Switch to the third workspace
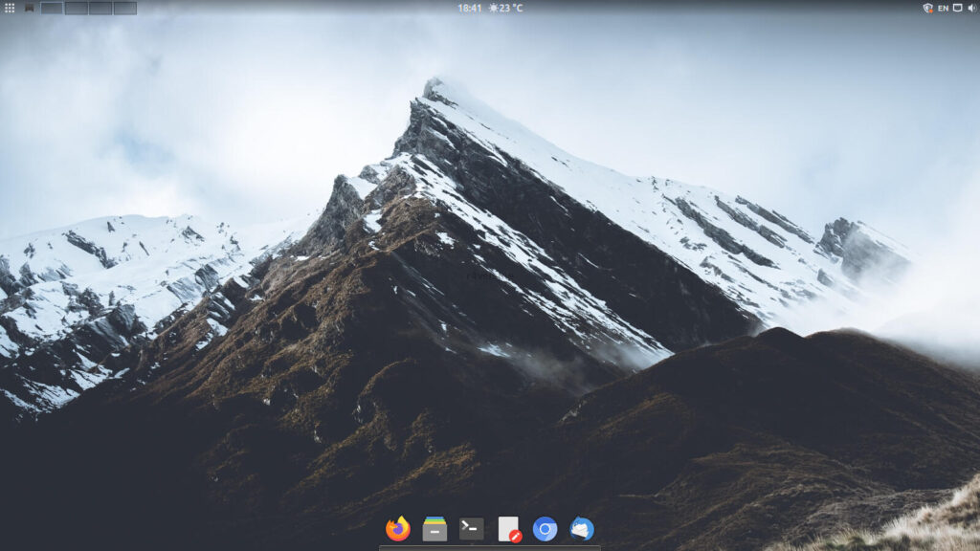The height and width of the screenshot is (551, 980). point(100,8)
